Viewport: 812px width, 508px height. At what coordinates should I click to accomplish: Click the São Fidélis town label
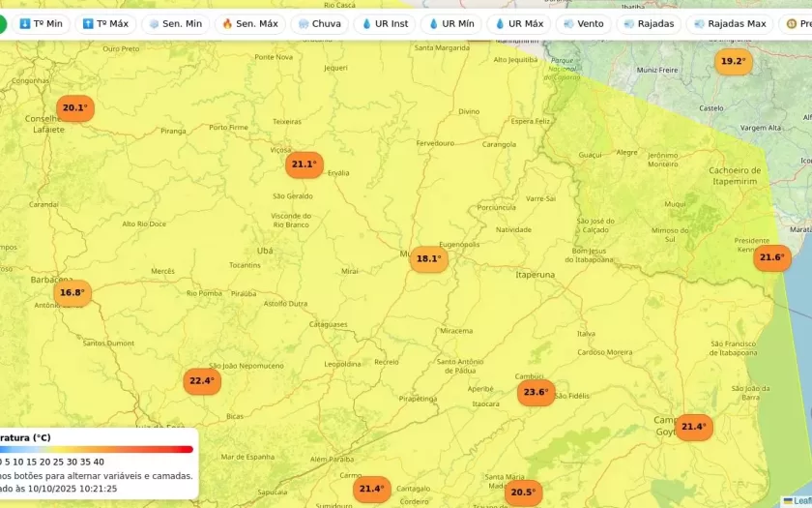(x=571, y=396)
